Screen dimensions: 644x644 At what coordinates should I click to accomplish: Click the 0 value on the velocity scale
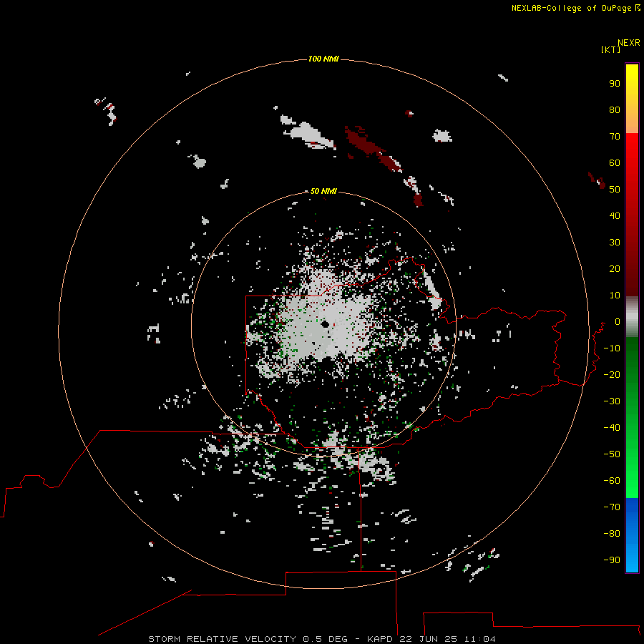pyautogui.click(x=618, y=321)
